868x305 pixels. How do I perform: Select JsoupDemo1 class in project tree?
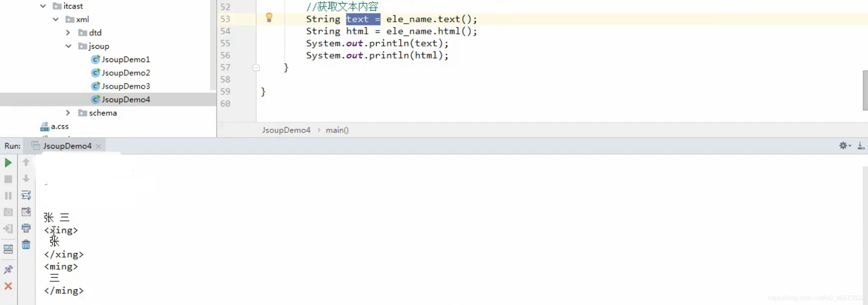coord(121,59)
